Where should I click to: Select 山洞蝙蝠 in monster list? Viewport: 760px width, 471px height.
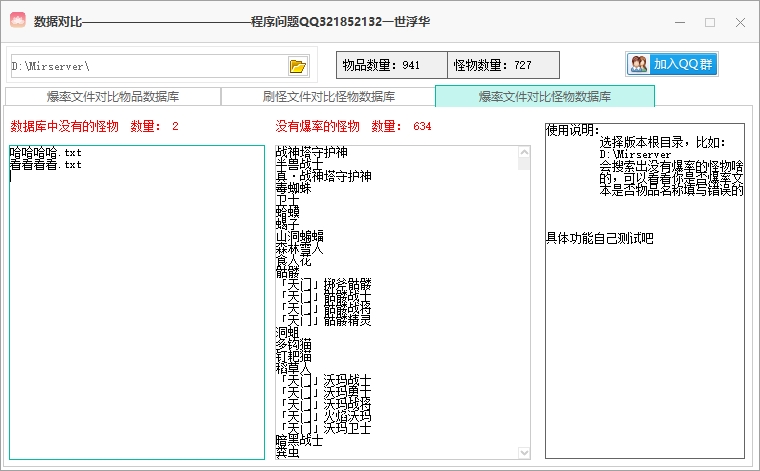[300, 236]
